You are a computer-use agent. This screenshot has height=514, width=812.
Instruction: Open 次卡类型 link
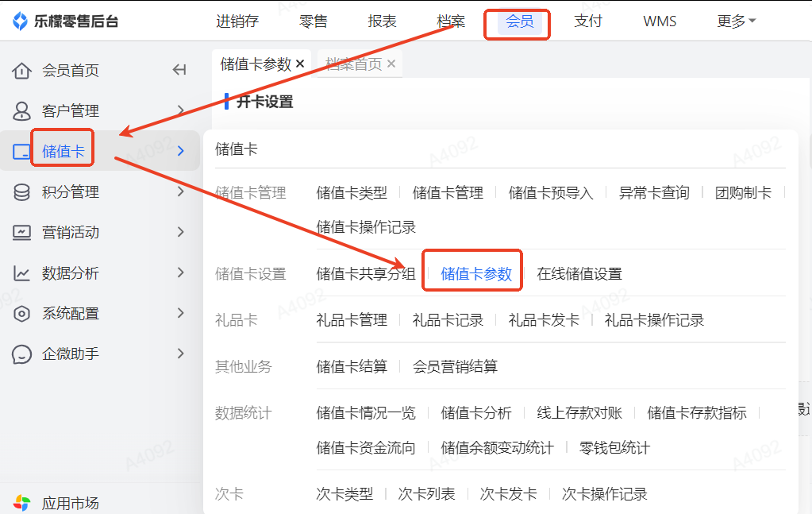click(344, 494)
